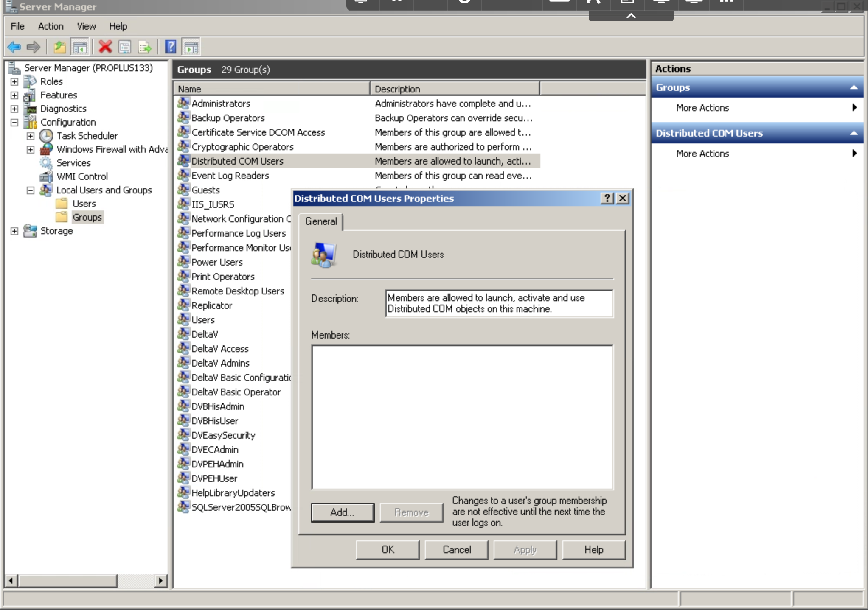Open the Action menu in Server Manager
Viewport: 868px width, 610px height.
[x=50, y=26]
